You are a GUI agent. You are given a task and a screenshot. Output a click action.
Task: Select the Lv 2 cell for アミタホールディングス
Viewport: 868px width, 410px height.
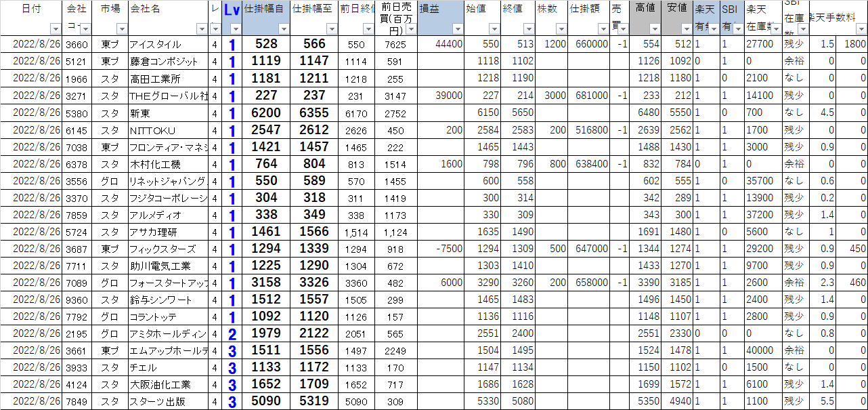click(232, 333)
